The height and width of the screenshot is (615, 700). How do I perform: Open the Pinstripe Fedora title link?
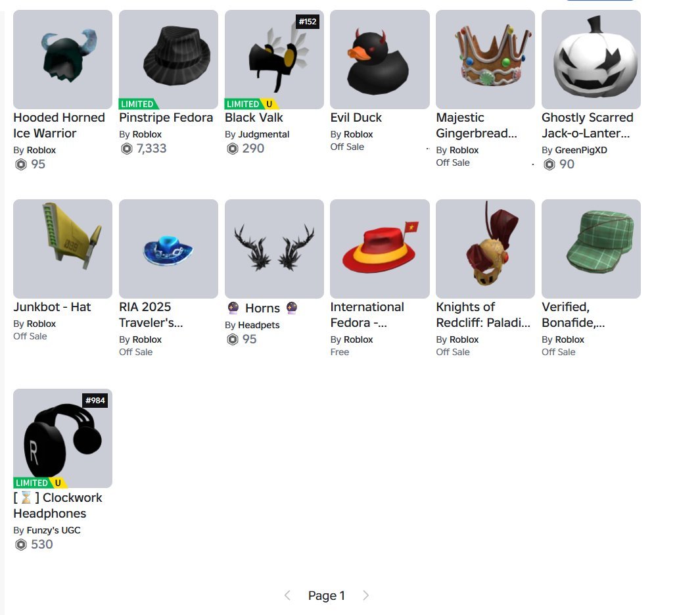[x=166, y=118]
